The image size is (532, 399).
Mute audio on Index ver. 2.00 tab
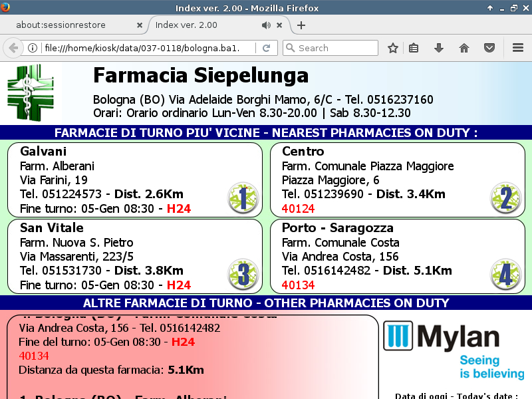tap(266, 25)
